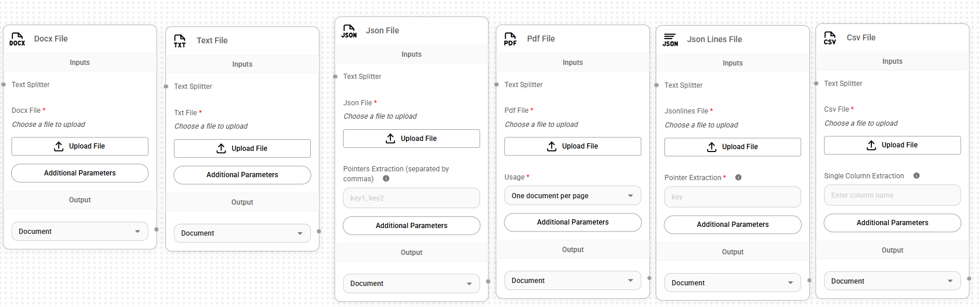980x307 pixels.
Task: Expand Docx File output Document dropdown
Action: point(79,232)
